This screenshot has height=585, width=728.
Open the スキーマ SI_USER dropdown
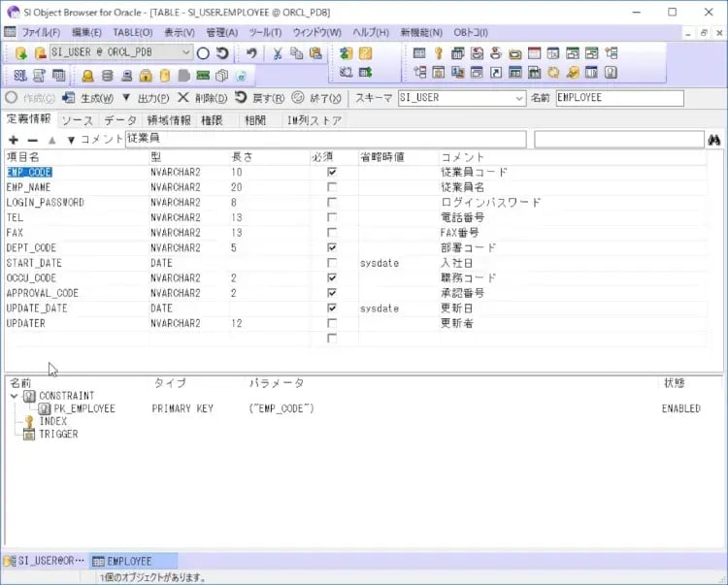pyautogui.click(x=519, y=98)
